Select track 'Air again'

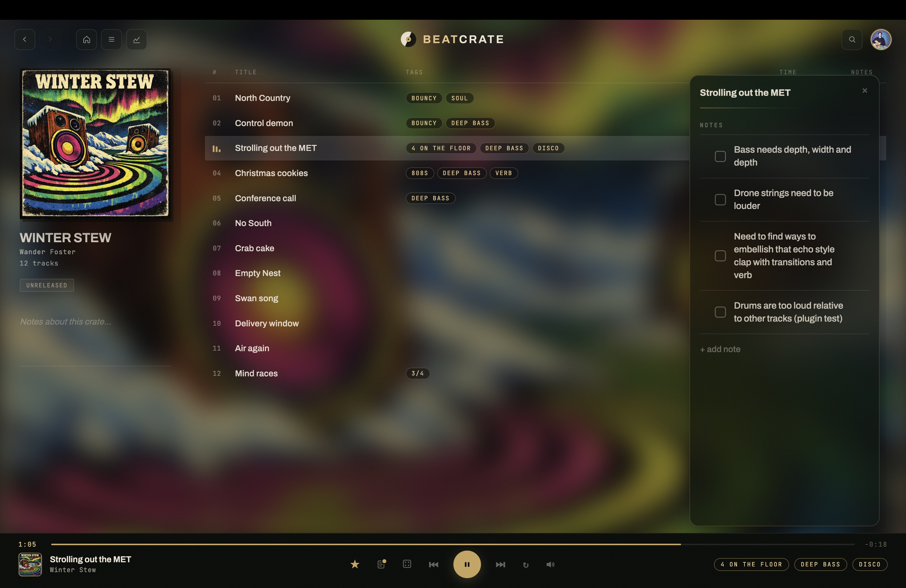252,348
